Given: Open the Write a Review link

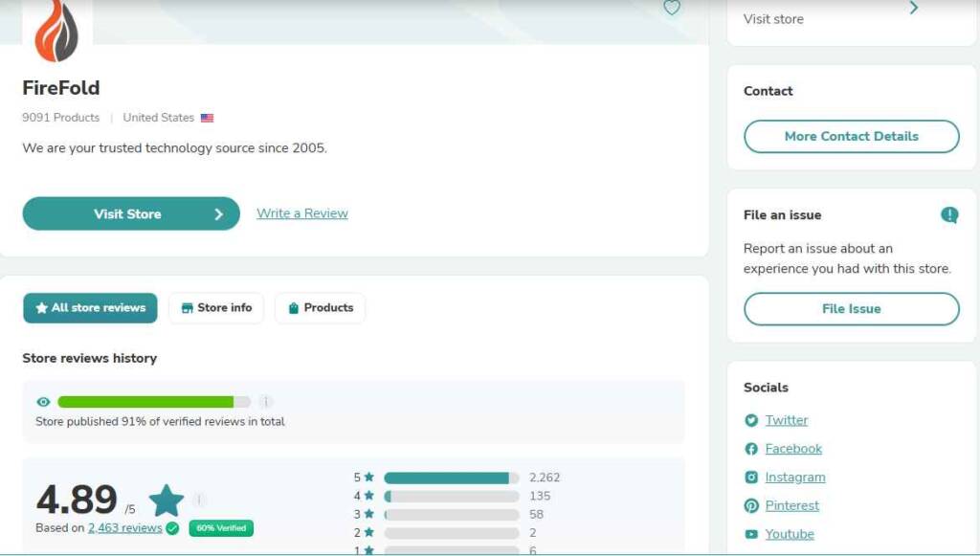Looking at the screenshot, I should [x=302, y=213].
